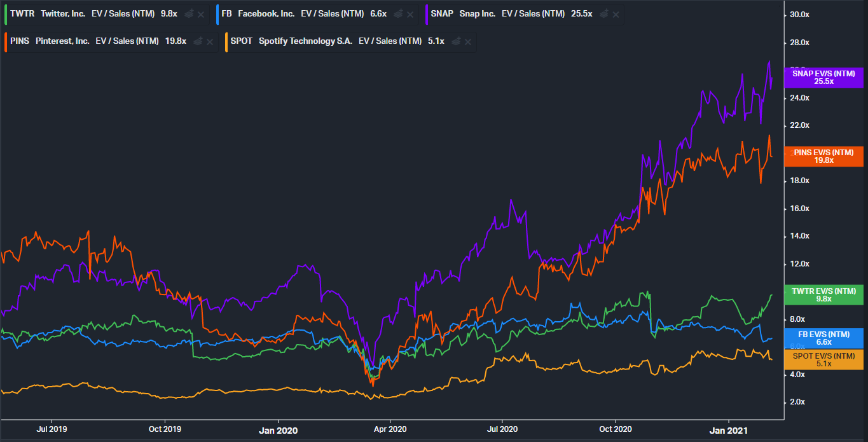Click the 24.0x value axis label
The height and width of the screenshot is (442, 868).
(799, 98)
